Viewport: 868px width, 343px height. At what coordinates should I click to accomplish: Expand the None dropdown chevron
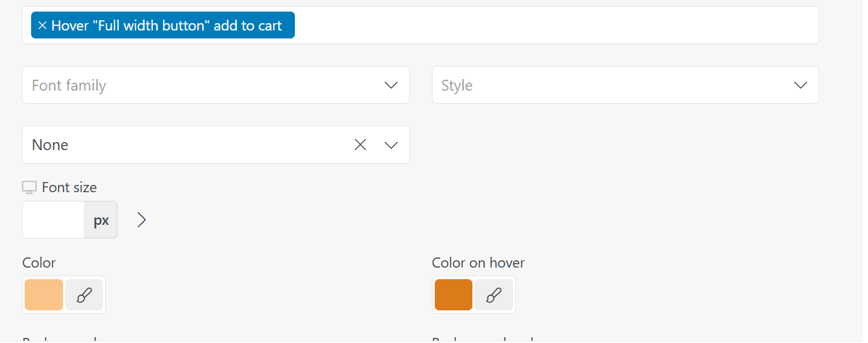391,144
